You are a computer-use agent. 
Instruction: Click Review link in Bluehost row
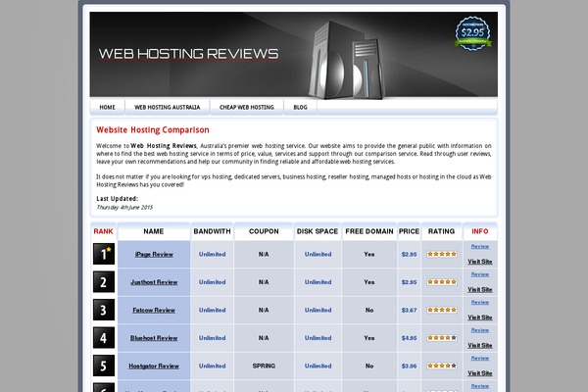click(x=480, y=330)
